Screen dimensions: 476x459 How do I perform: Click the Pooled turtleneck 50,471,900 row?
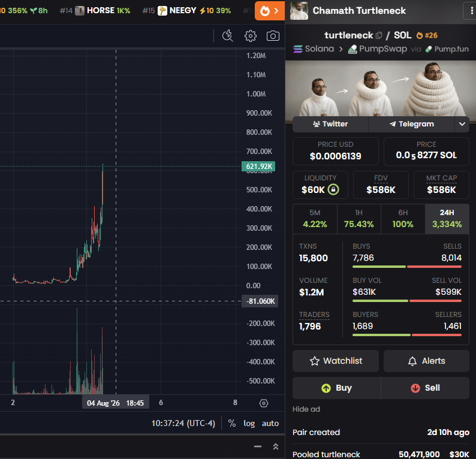click(x=381, y=454)
